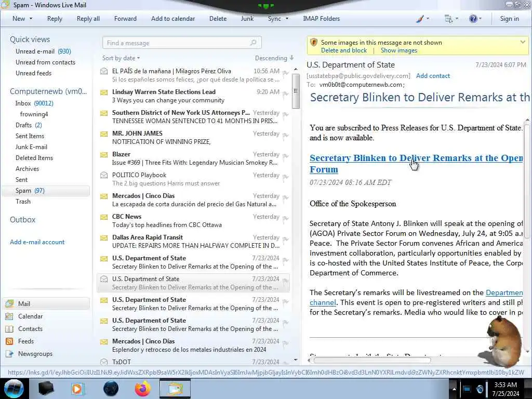Toggle Descending sort order
Image resolution: width=532 pixels, height=399 pixels.
(x=274, y=58)
